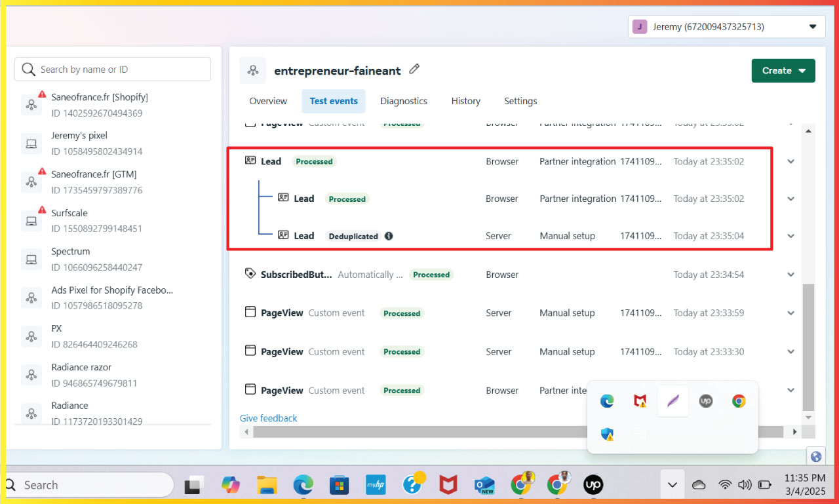
Task: Select the Saneofrance.fr [Shopify] pixel icon
Action: [31, 105]
